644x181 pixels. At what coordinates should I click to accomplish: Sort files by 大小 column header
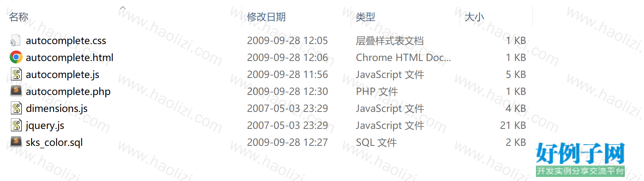click(474, 17)
